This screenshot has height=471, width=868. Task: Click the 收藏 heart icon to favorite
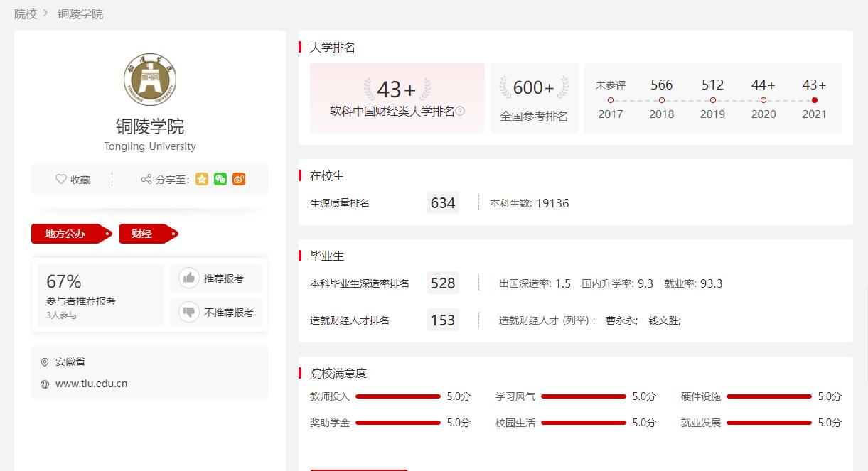(61, 179)
